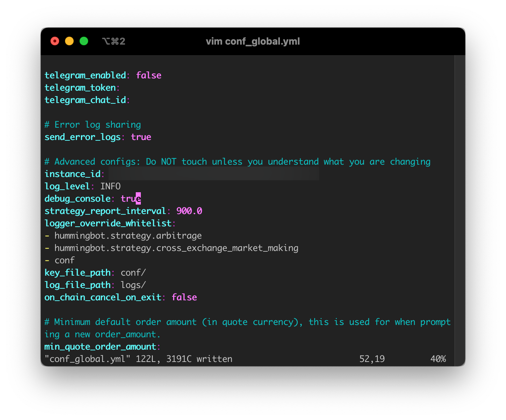The height and width of the screenshot is (420, 506).
Task: Click the '# Minimum default order amount' comment
Action: [248, 322]
